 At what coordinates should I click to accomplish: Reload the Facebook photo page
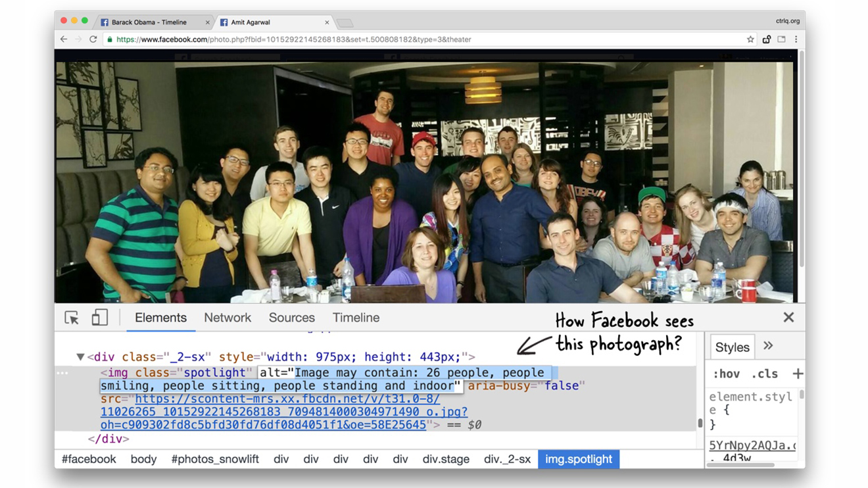93,39
